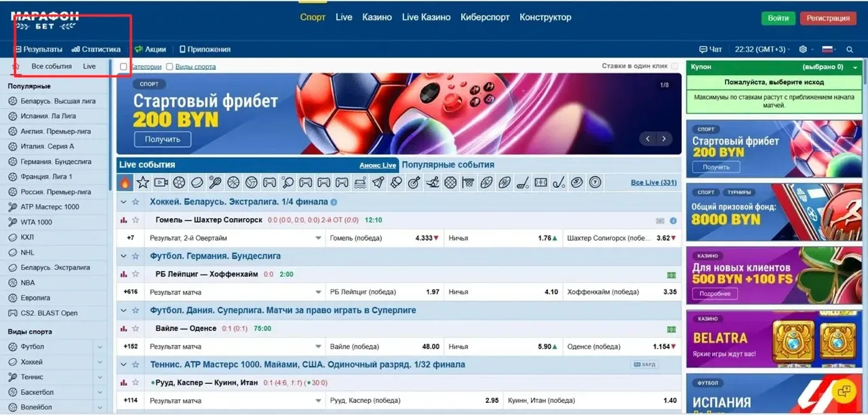Show the previous slide of main banner
The width and height of the screenshot is (868, 415).
click(648, 138)
